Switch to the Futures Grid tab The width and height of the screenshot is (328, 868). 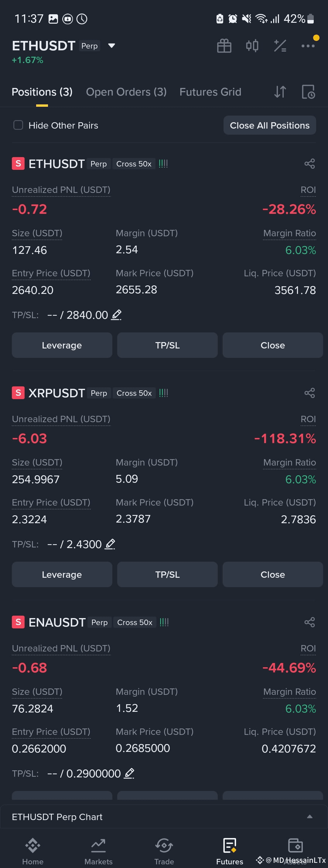[x=210, y=92]
